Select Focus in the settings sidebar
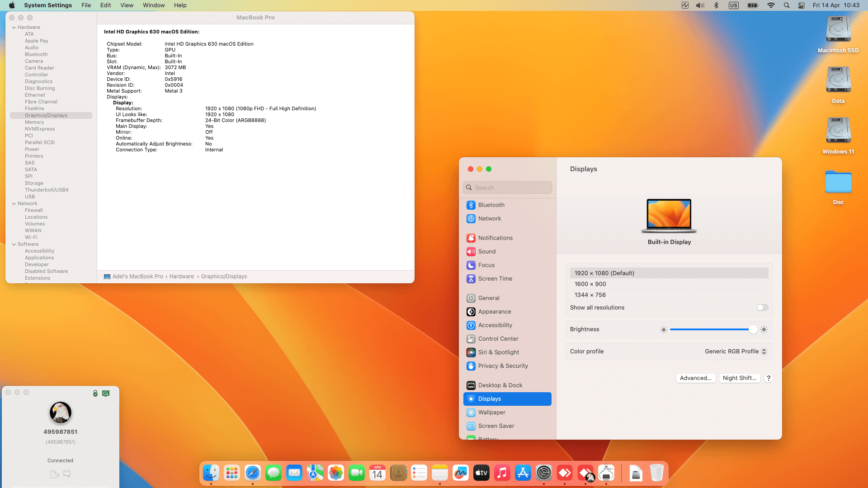 point(486,265)
